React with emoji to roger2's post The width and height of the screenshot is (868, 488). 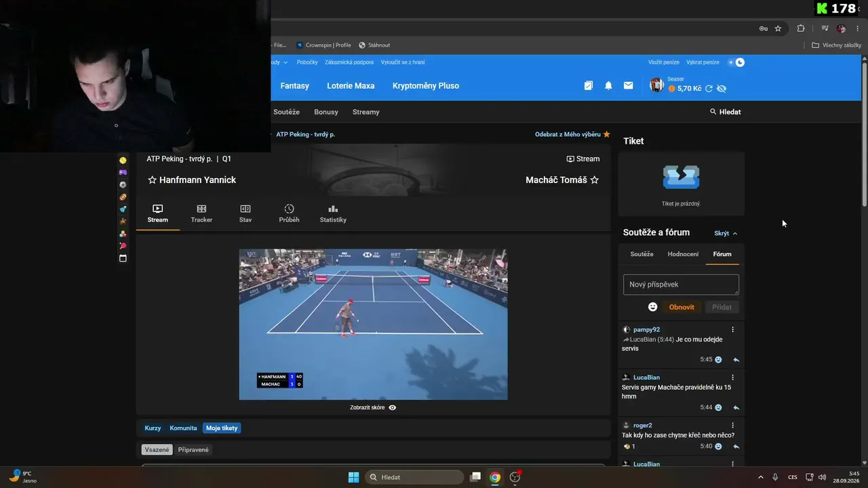[x=718, y=447]
